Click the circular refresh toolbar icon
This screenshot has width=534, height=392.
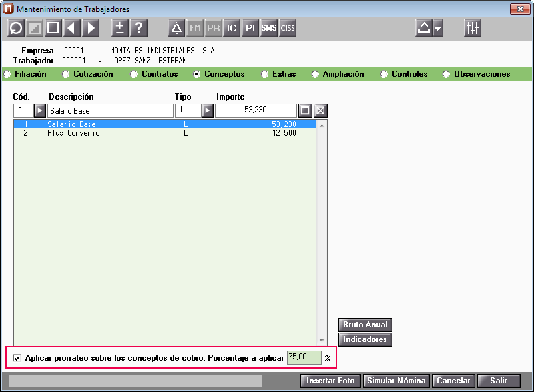tap(16, 28)
